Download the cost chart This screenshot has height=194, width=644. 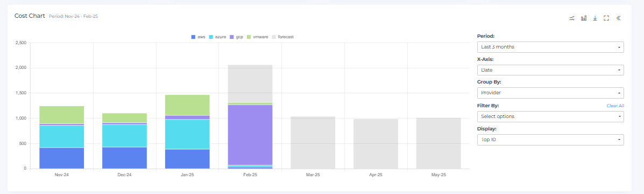tap(595, 18)
